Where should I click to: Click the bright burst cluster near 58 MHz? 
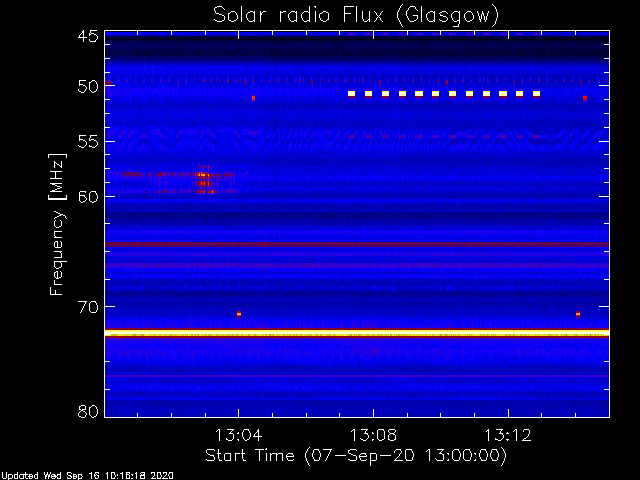[204, 180]
